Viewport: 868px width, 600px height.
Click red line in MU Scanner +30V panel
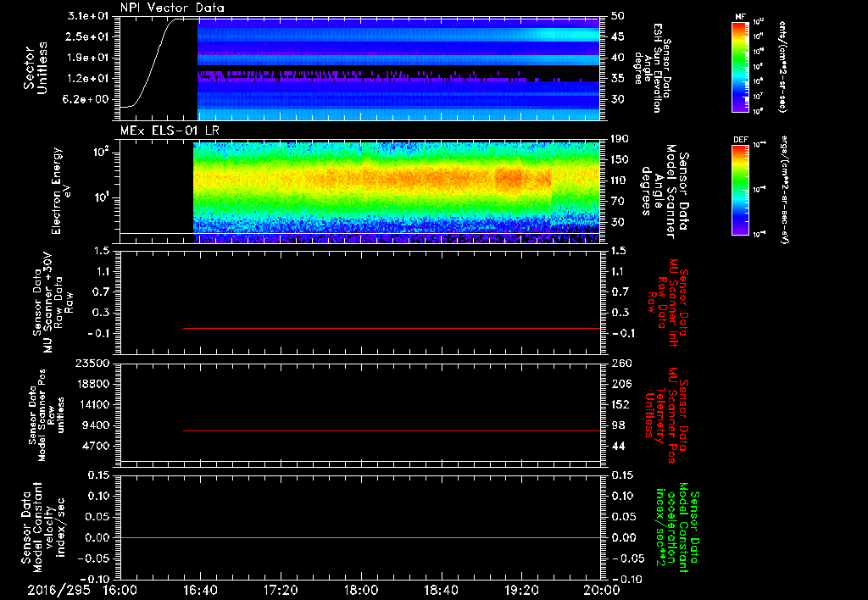click(x=392, y=328)
